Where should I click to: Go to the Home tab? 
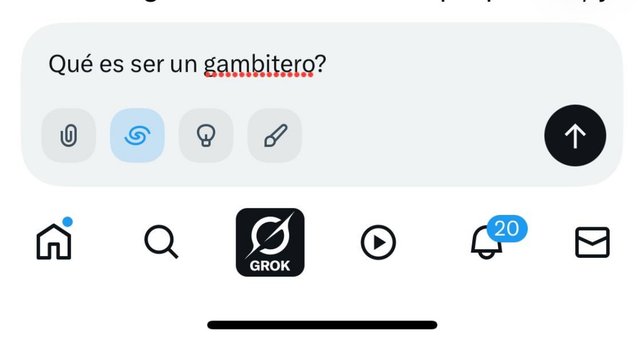54,242
